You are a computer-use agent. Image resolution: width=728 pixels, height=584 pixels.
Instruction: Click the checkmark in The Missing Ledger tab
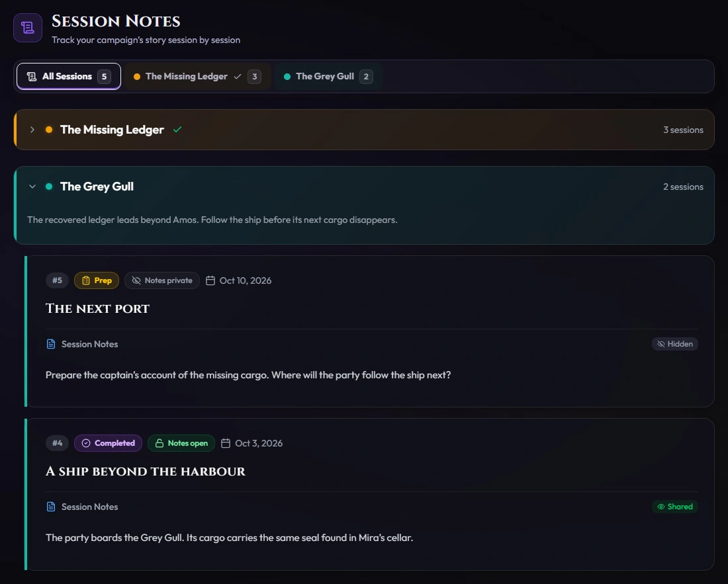pyautogui.click(x=238, y=77)
